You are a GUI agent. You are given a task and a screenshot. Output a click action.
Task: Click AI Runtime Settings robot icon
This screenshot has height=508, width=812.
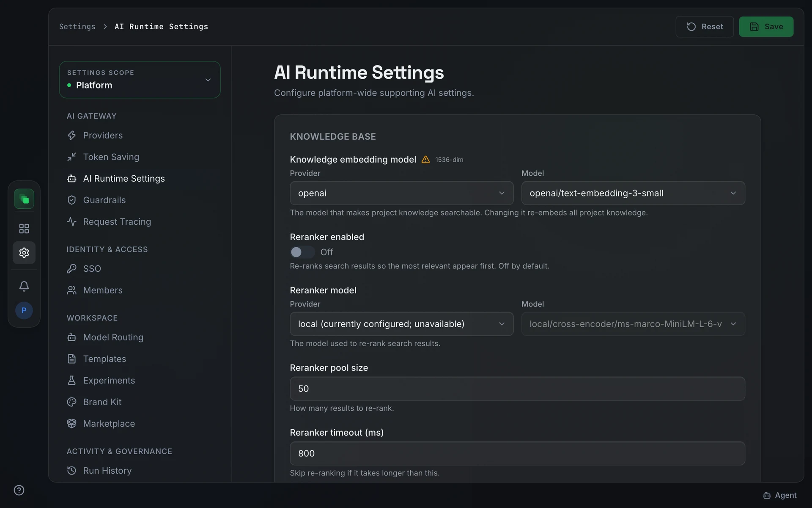pos(72,179)
